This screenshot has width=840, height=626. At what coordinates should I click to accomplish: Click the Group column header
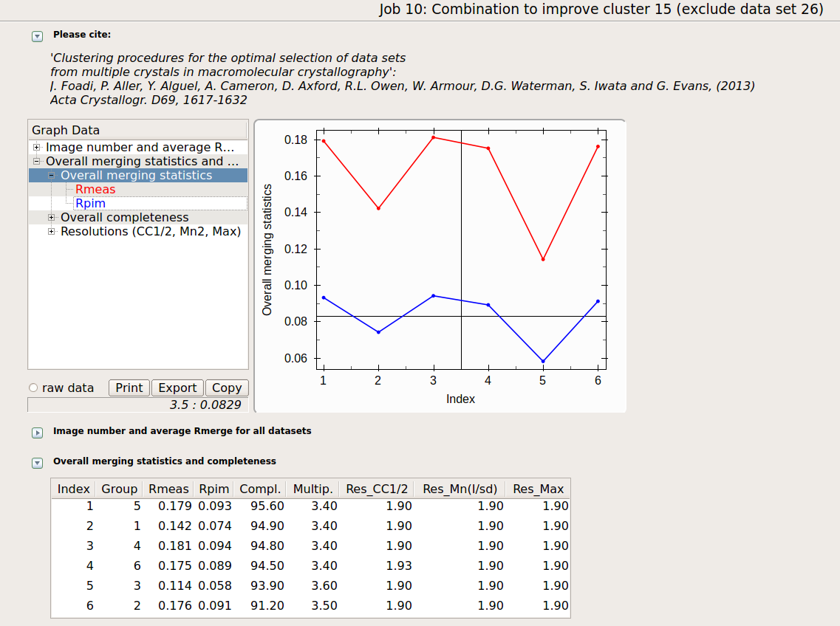coord(120,489)
